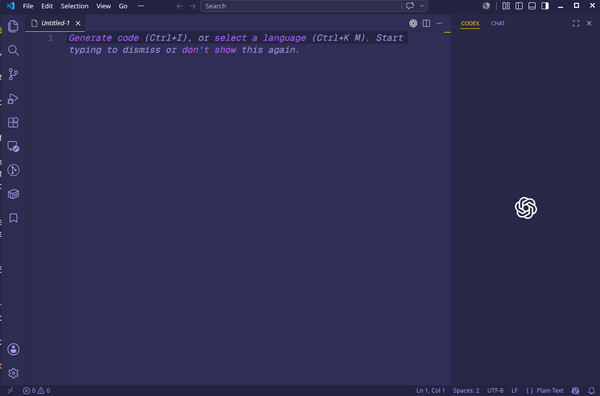This screenshot has width=600, height=396.
Task: Change indentation via Spaces: 2
Action: 466,391
